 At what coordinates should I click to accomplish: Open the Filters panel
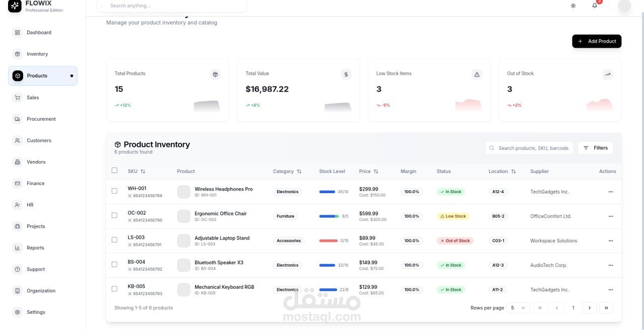coord(596,148)
